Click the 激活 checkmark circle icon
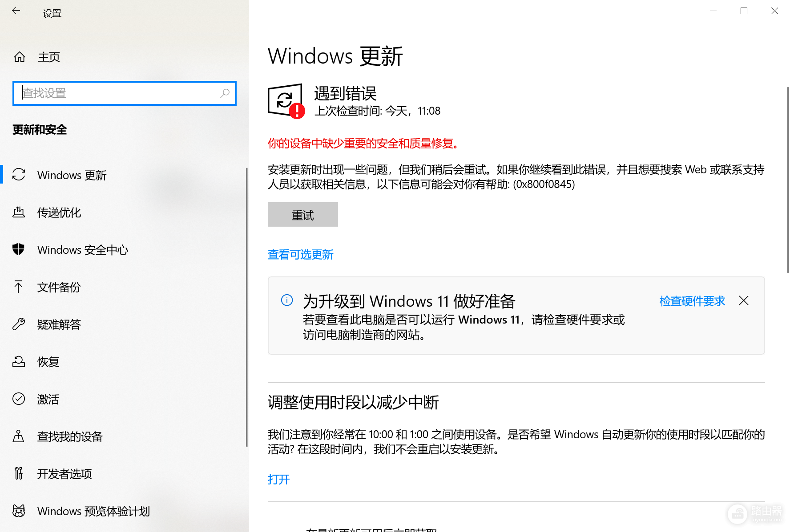The image size is (790, 532). coord(19,399)
